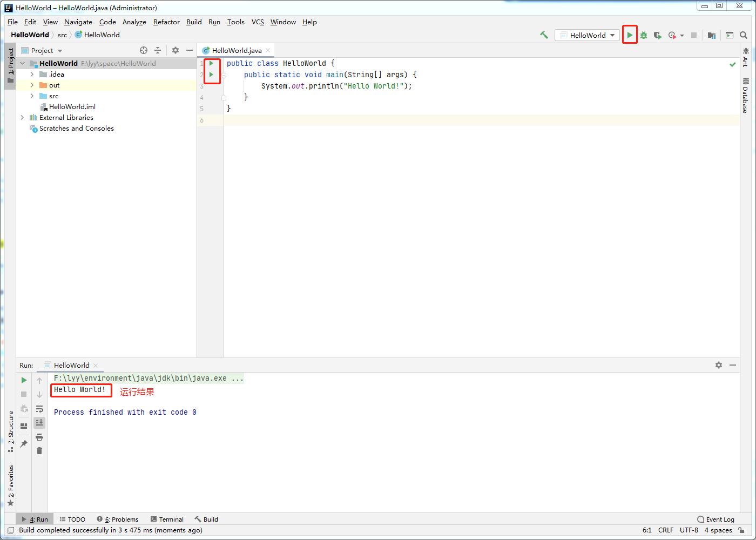Open the Project Structure dialog icon

coord(712,35)
